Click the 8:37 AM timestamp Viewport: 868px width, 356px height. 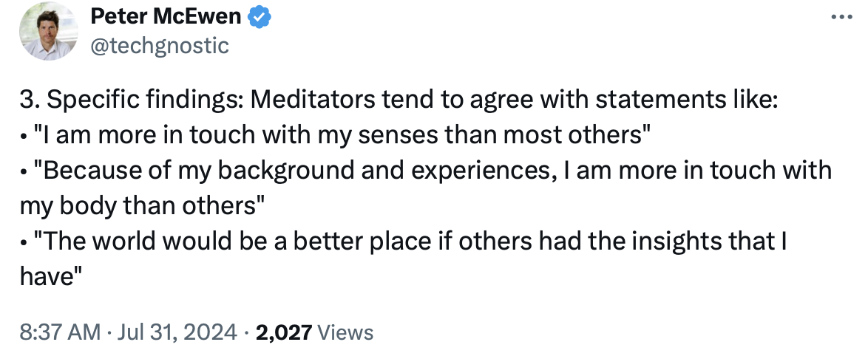tap(61, 332)
